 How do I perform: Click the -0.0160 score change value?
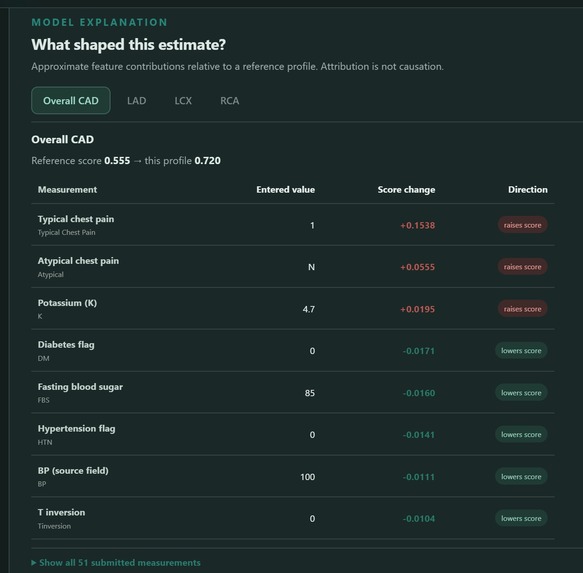tap(418, 393)
